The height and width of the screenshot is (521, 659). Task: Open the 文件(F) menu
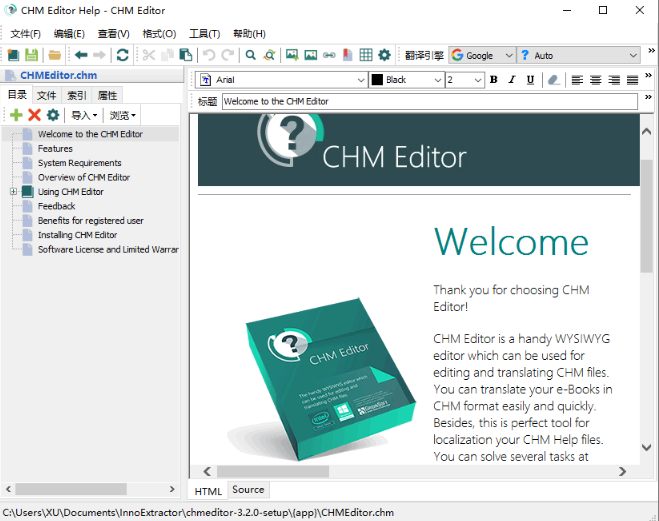[x=25, y=34]
